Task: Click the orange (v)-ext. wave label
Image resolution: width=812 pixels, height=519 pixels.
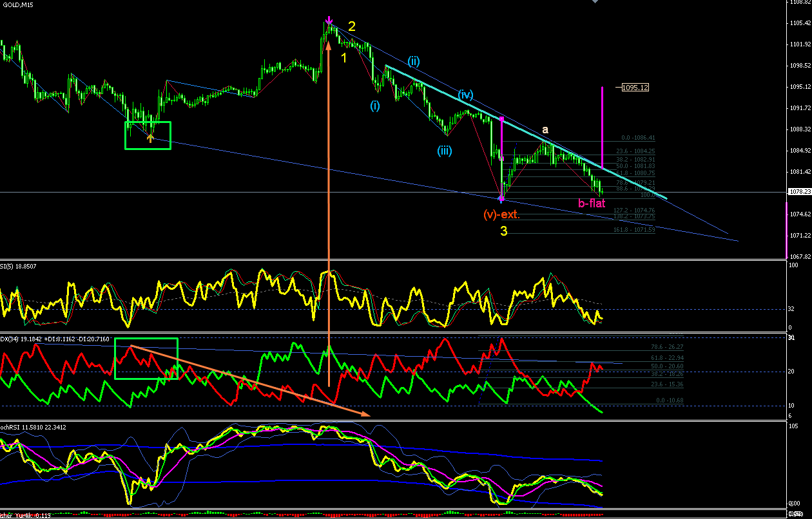Action: pyautogui.click(x=501, y=215)
